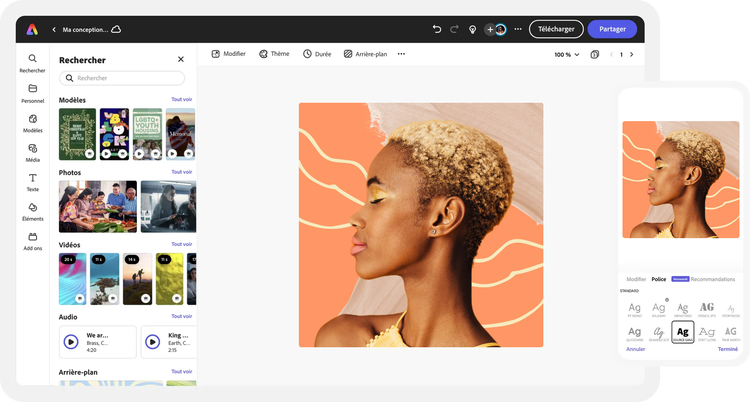Select the green Christmas wreath template
The height and width of the screenshot is (402, 750).
click(77, 134)
